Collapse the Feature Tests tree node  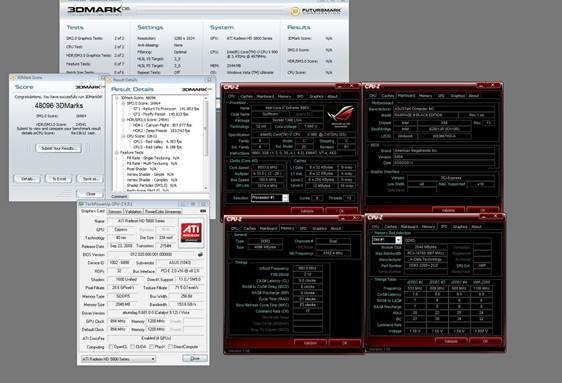click(x=117, y=153)
